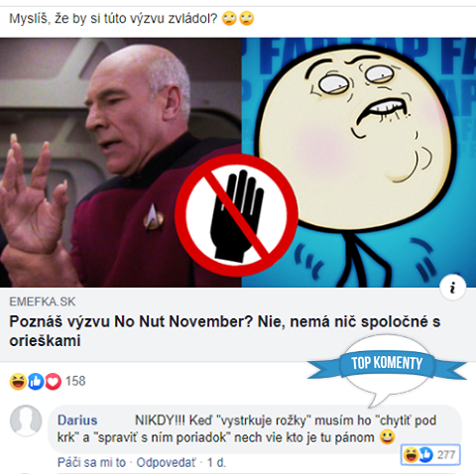
Task: Click the '1 d.' comment timestamp
Action: tap(216, 462)
